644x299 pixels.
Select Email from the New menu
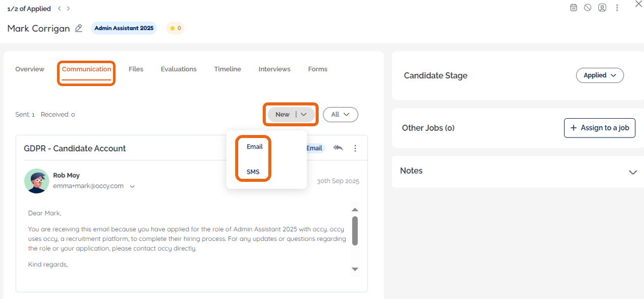tap(255, 147)
